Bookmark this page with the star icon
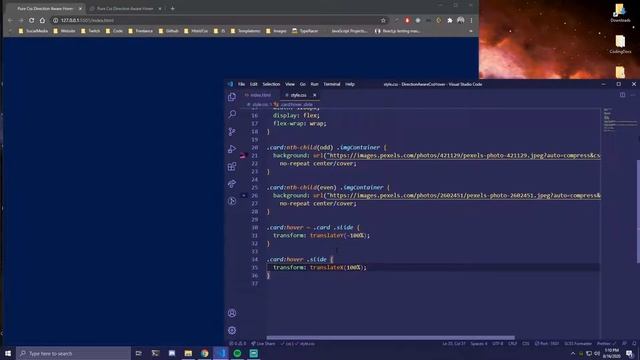This screenshot has height=360, width=640. 383,20
